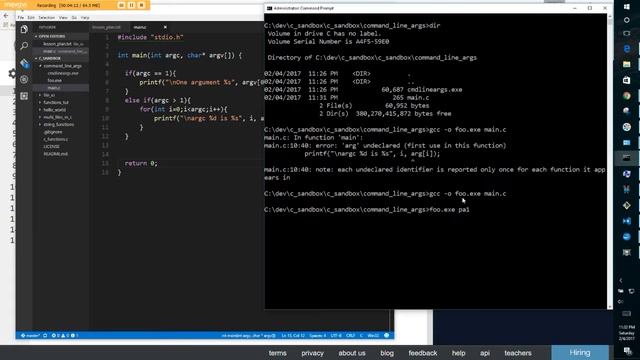Open the teachers footer link
The image size is (640, 360).
pos(518,353)
